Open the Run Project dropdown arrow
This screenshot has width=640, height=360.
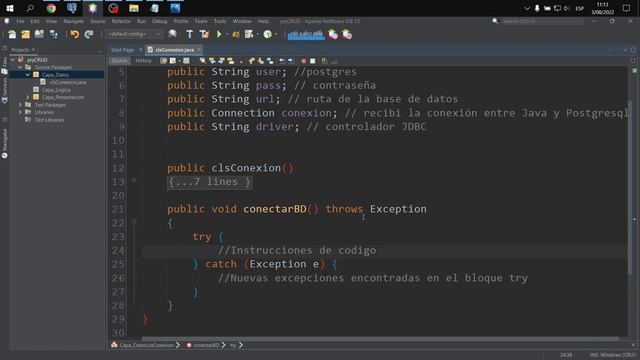point(227,35)
